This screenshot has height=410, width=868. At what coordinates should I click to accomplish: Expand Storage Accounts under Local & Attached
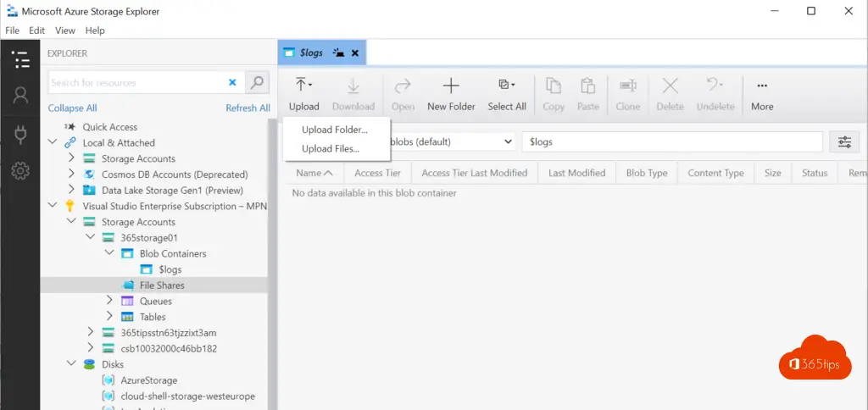[71, 158]
